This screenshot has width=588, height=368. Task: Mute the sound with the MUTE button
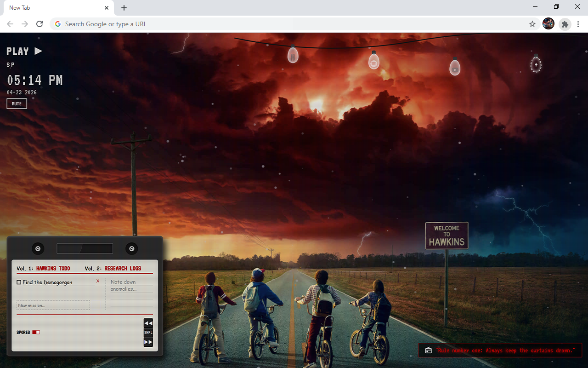pos(17,104)
